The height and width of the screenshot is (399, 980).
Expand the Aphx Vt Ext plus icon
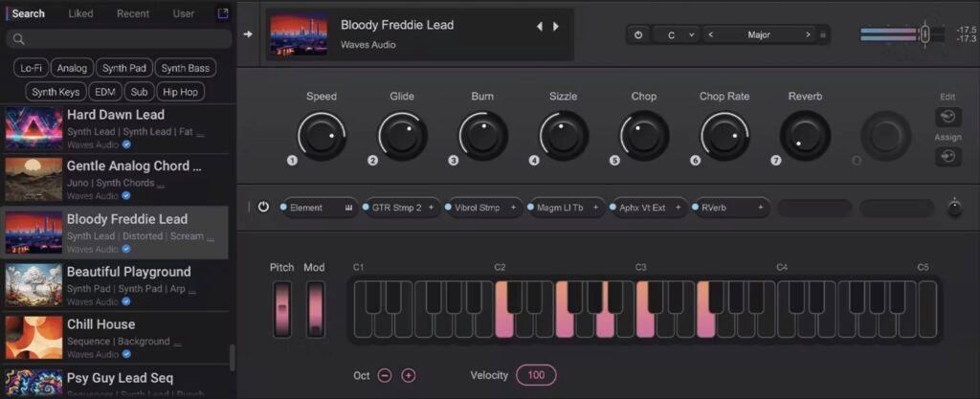click(679, 208)
